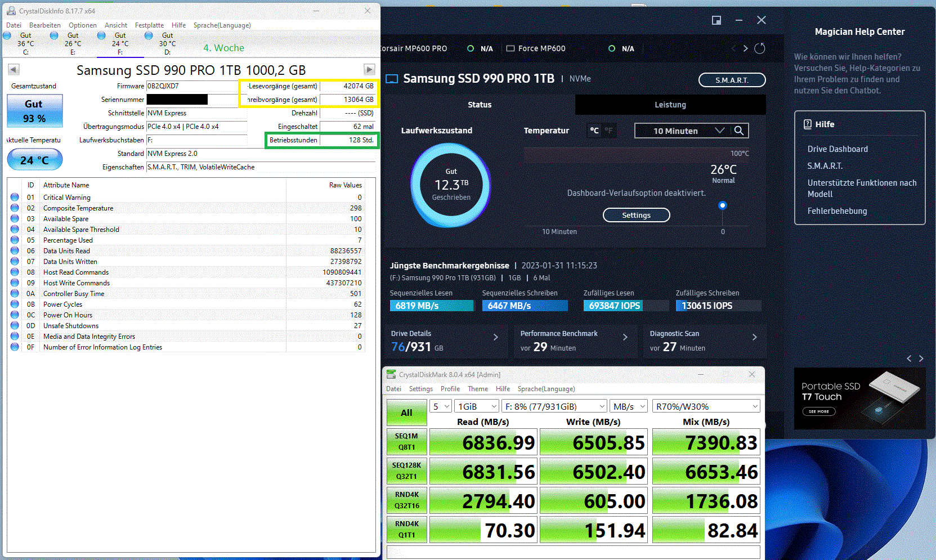The width and height of the screenshot is (936, 560).
Task: Show next drives in Magician drive bar
Action: pyautogui.click(x=746, y=48)
